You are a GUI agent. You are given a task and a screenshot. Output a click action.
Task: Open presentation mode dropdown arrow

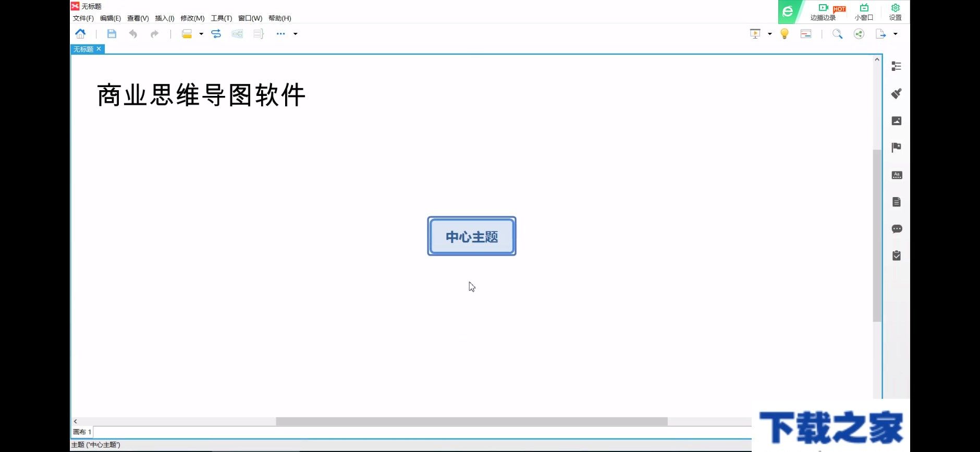(770, 34)
